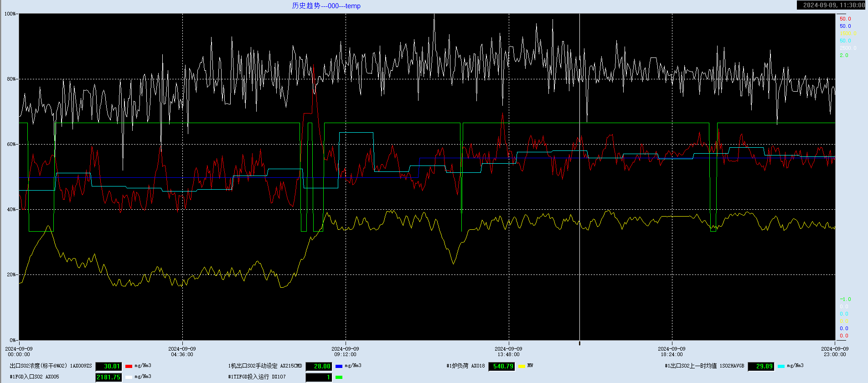Click the mg/Nm3 unit beside 2181.75
Viewport: 868px width, 383px height.
point(143,377)
